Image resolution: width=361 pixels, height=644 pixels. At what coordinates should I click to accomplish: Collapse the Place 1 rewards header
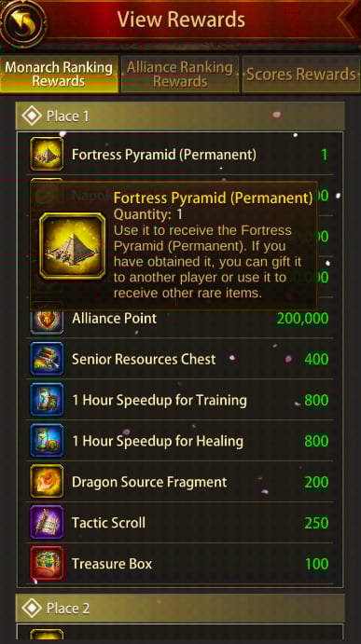pyautogui.click(x=180, y=116)
